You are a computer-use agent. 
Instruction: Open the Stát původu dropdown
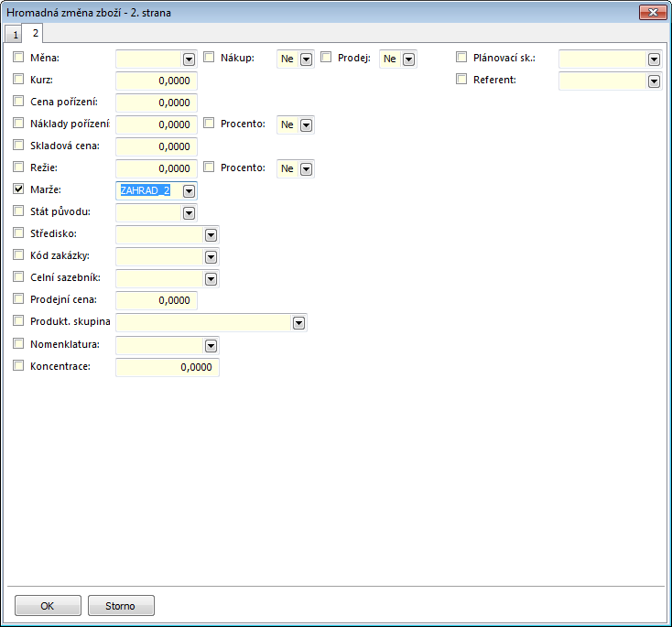[x=189, y=213]
